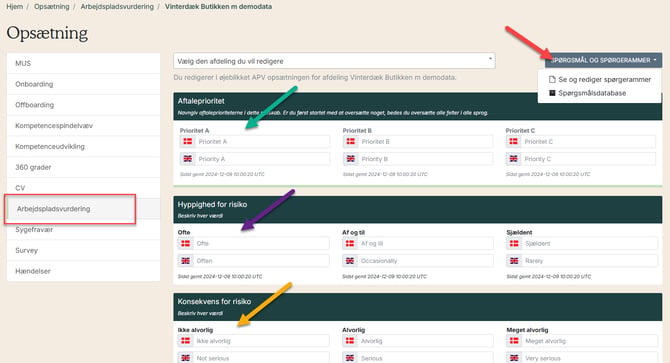Follow the Arbejdspladsvurdering breadcrumb link
Image resolution: width=670 pixels, height=363 pixels.
pos(117,6)
